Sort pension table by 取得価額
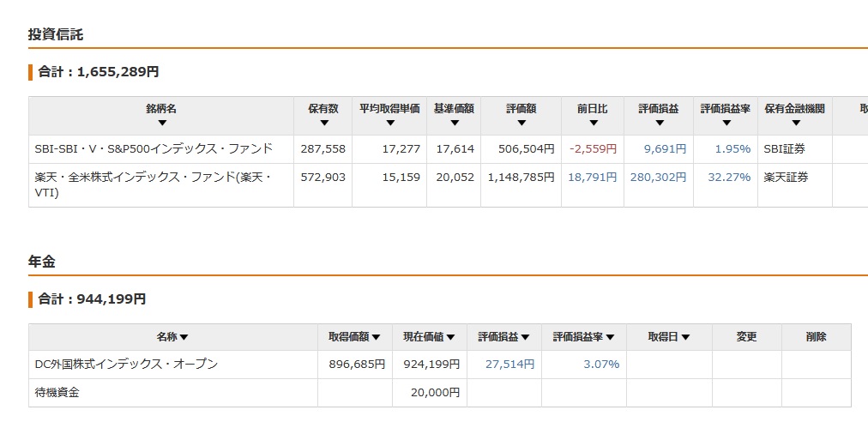This screenshot has height=422, width=868. (354, 337)
